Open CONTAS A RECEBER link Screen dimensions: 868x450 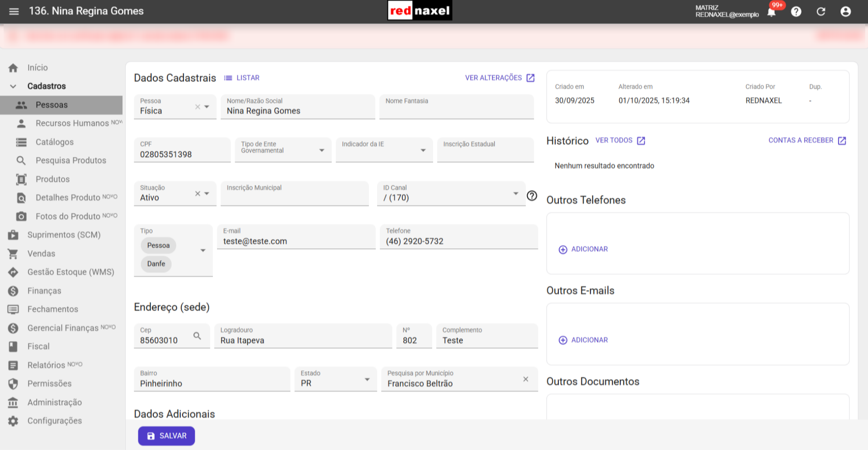[x=807, y=141]
